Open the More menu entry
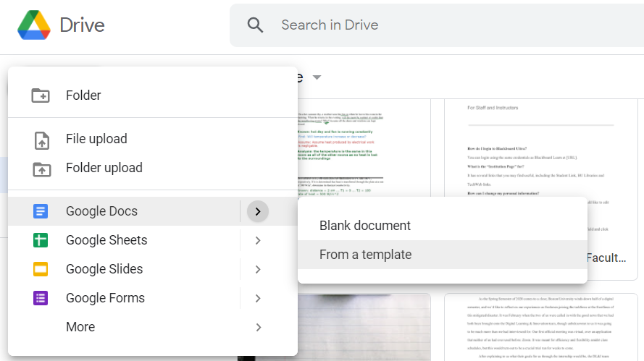The width and height of the screenshot is (644, 361). [x=153, y=327]
